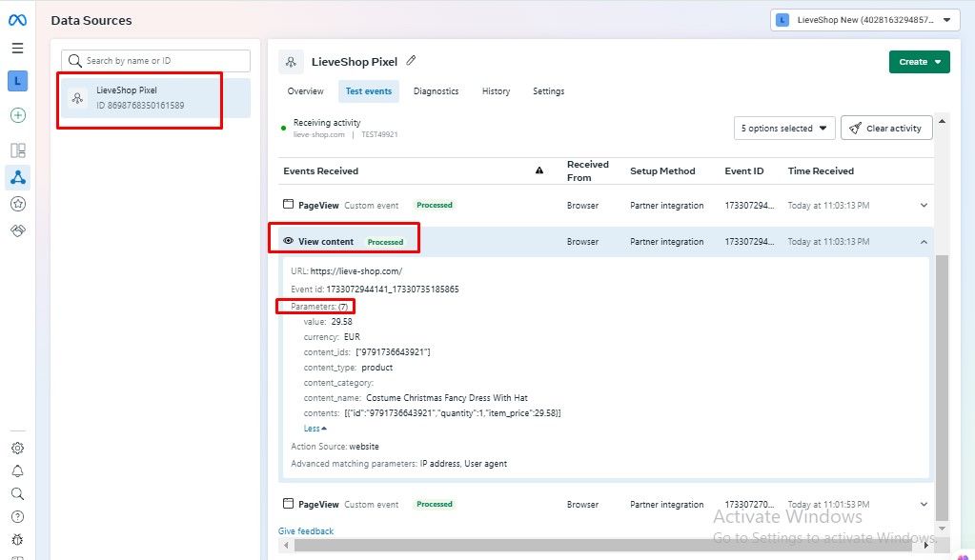Click the plus icon to connect data sources
The width and height of the screenshot is (975, 560).
(17, 115)
